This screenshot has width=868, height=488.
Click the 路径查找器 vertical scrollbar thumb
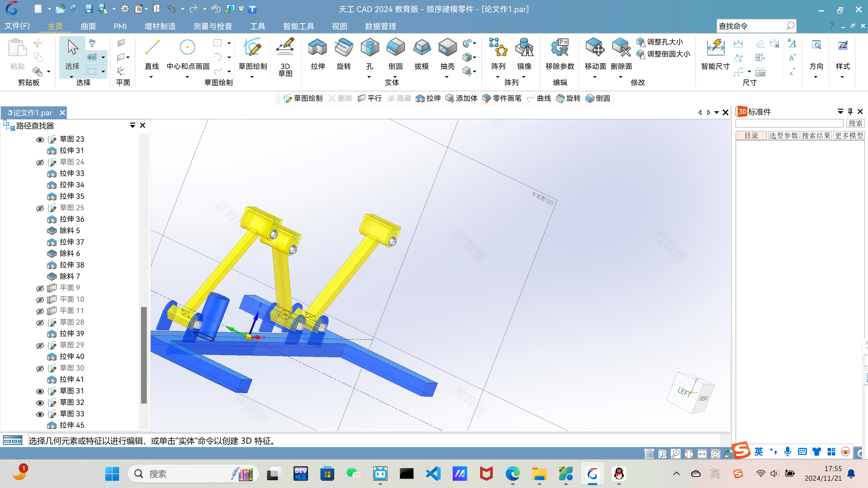[143, 355]
